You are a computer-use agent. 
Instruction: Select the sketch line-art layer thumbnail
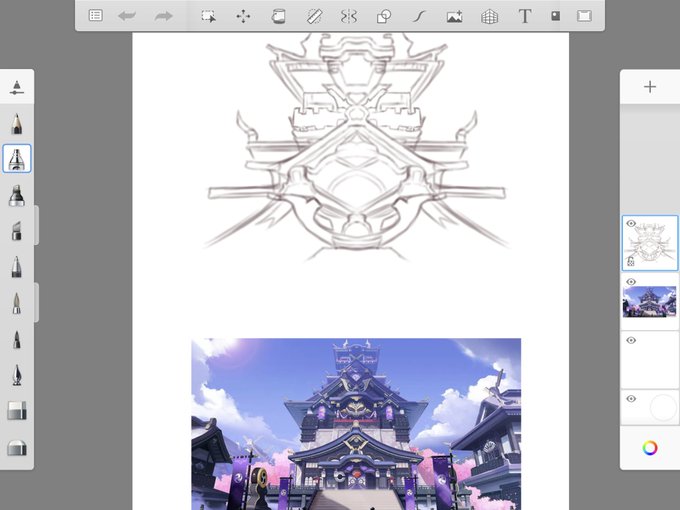650,243
